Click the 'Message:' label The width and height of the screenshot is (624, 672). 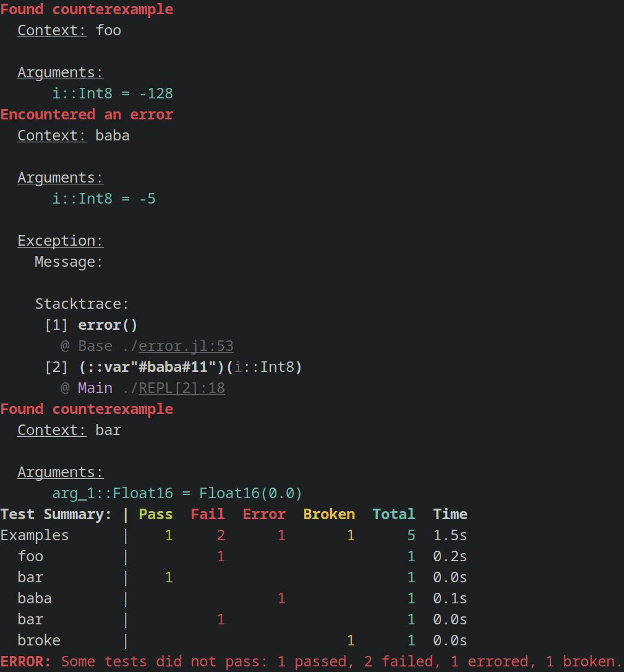point(69,261)
